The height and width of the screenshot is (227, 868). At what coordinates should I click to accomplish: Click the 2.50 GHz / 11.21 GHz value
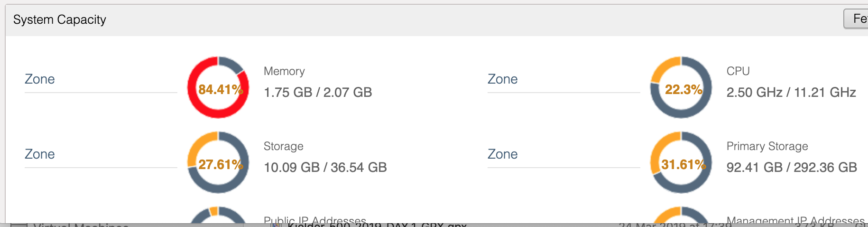[x=791, y=92]
